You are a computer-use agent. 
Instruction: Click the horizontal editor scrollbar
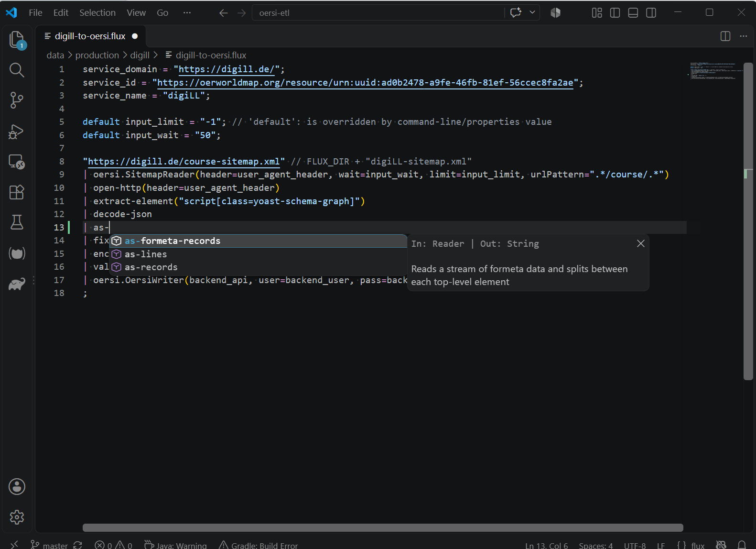[x=383, y=527]
